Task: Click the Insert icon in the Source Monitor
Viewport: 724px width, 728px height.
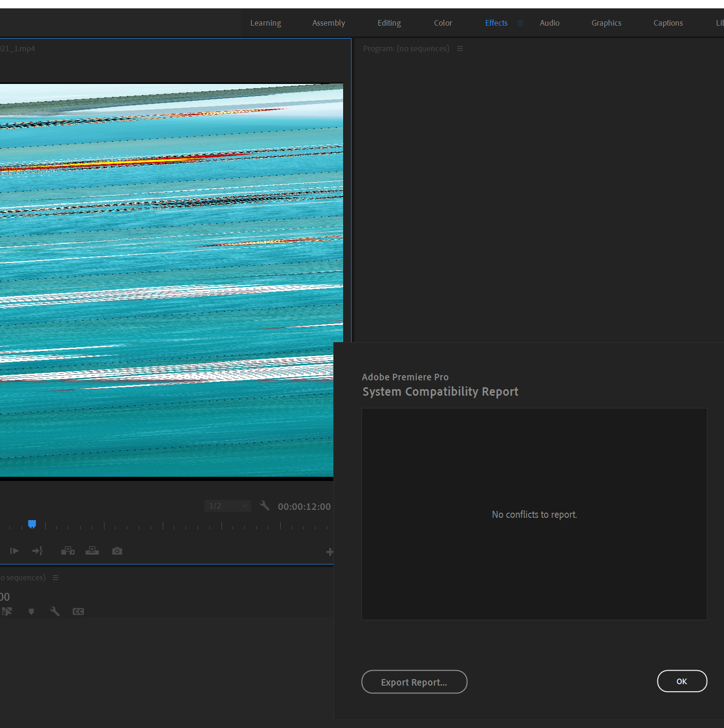Action: tap(68, 550)
